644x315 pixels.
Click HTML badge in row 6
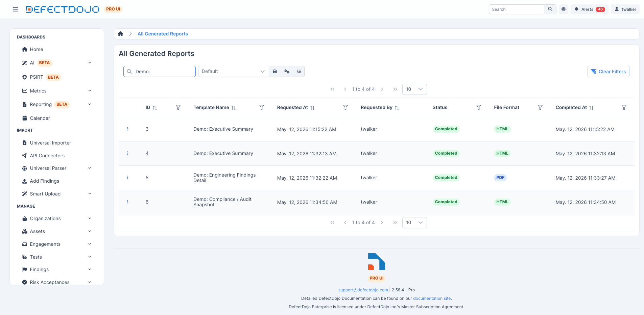502,202
